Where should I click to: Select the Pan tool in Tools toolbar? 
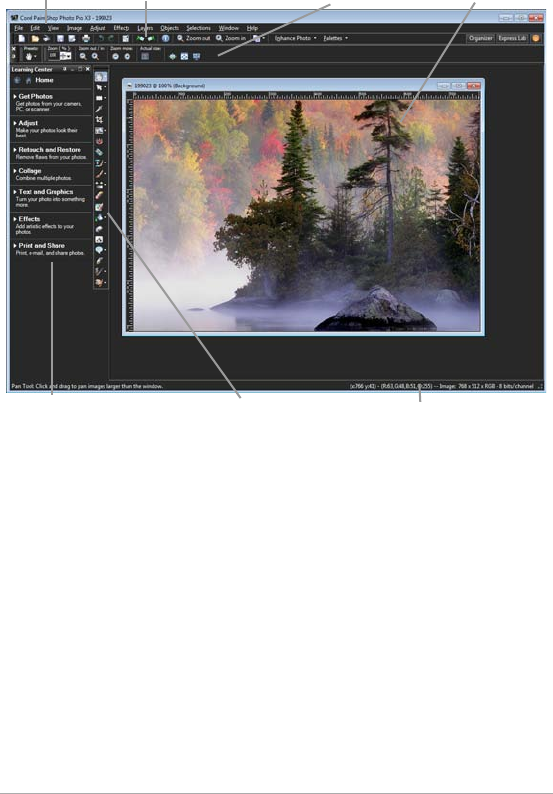tap(100, 77)
